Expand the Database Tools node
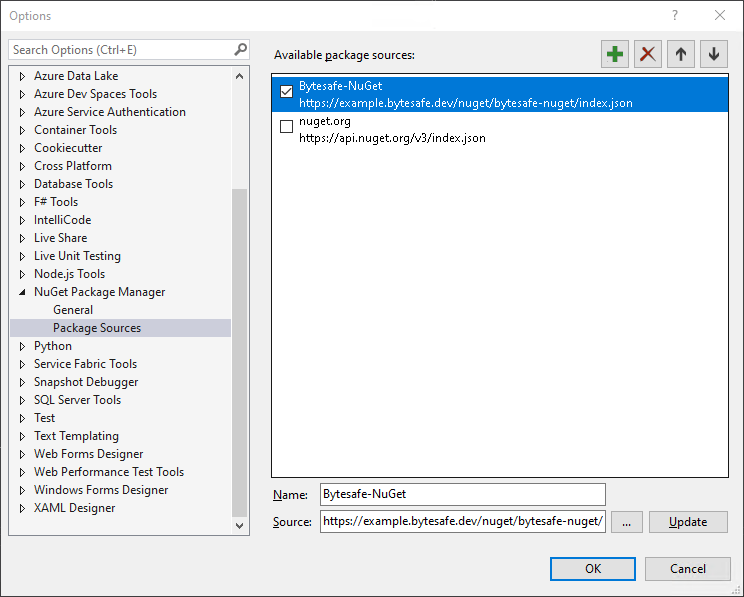The height and width of the screenshot is (597, 744). (x=22, y=184)
